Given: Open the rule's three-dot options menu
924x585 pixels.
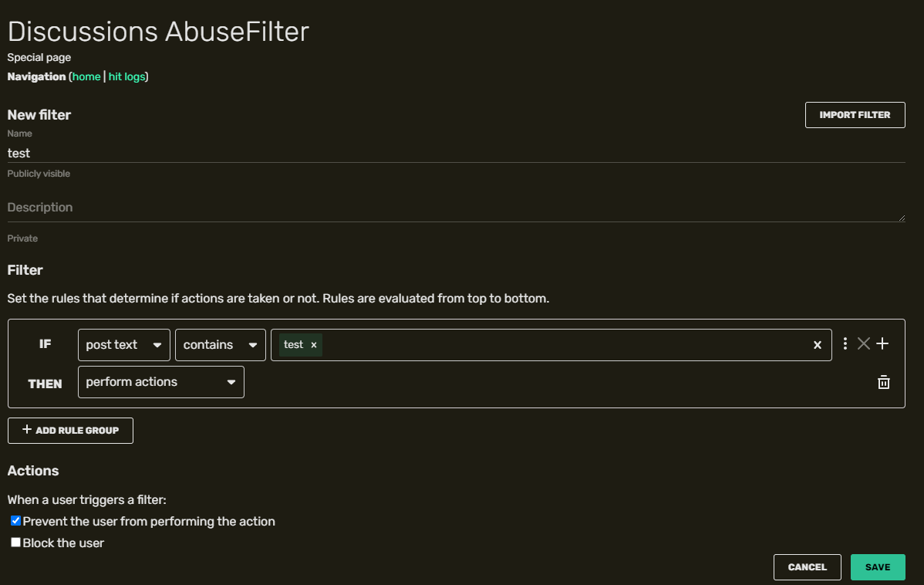Looking at the screenshot, I should click(845, 344).
